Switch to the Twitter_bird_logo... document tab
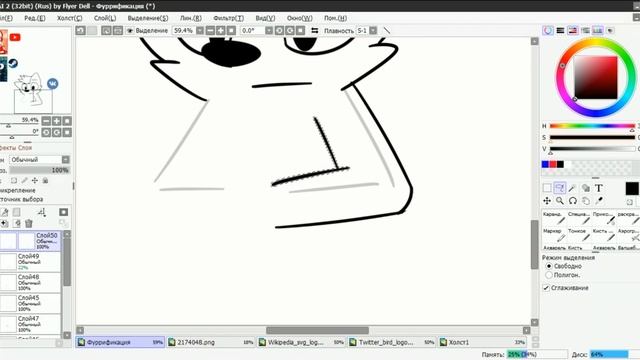640x360 pixels. click(x=392, y=342)
